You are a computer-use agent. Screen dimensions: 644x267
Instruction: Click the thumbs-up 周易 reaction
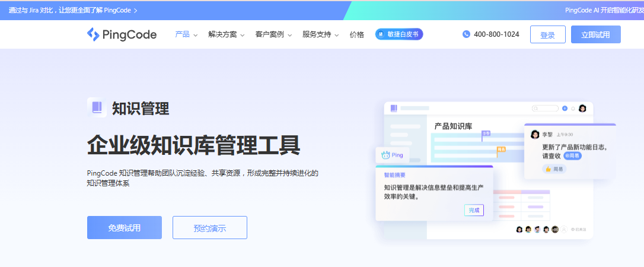pyautogui.click(x=554, y=169)
